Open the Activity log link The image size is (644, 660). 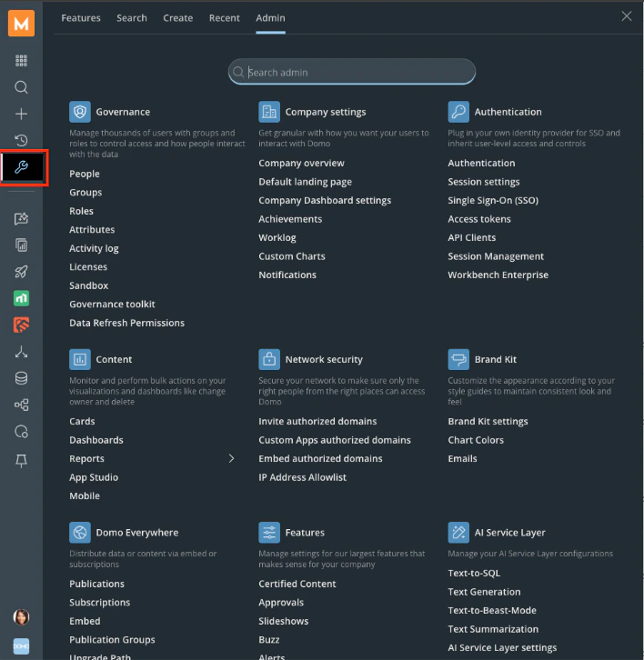pyautogui.click(x=94, y=248)
